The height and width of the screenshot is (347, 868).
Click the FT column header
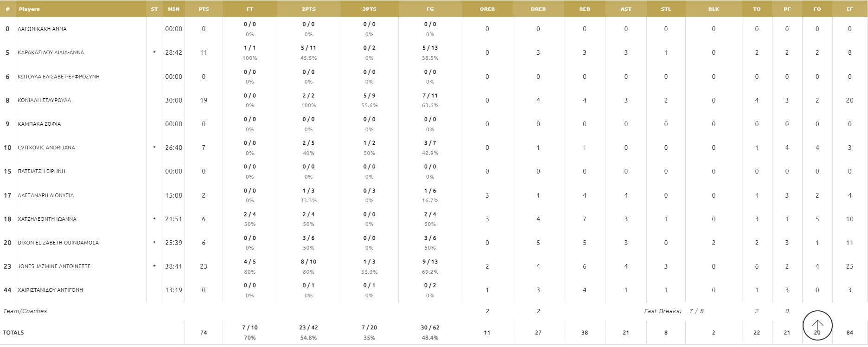pyautogui.click(x=250, y=9)
